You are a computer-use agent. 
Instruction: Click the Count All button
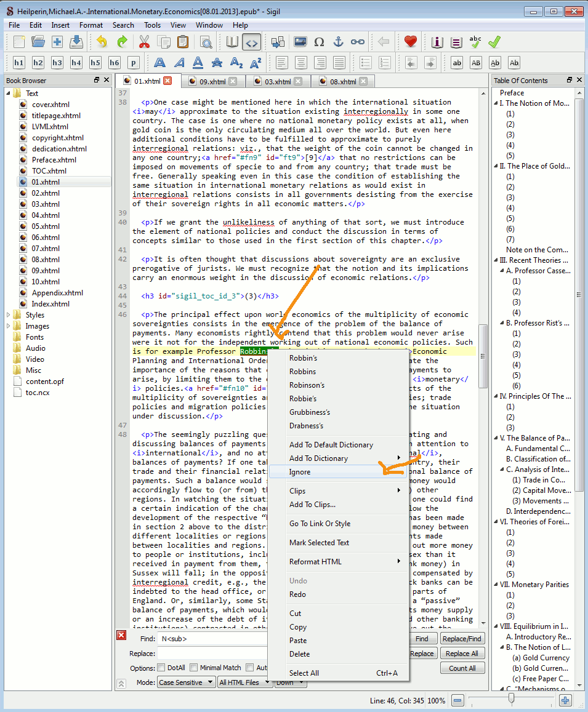[x=462, y=668]
